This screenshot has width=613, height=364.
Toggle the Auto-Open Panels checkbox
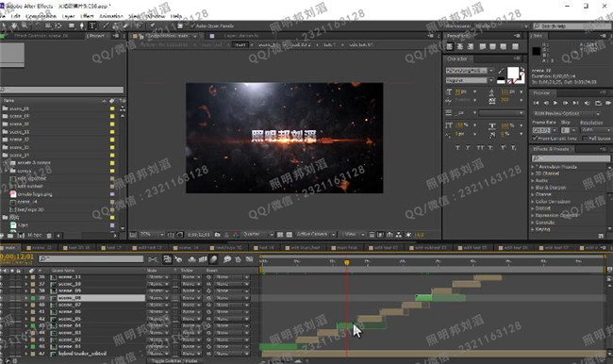pyautogui.click(x=192, y=25)
